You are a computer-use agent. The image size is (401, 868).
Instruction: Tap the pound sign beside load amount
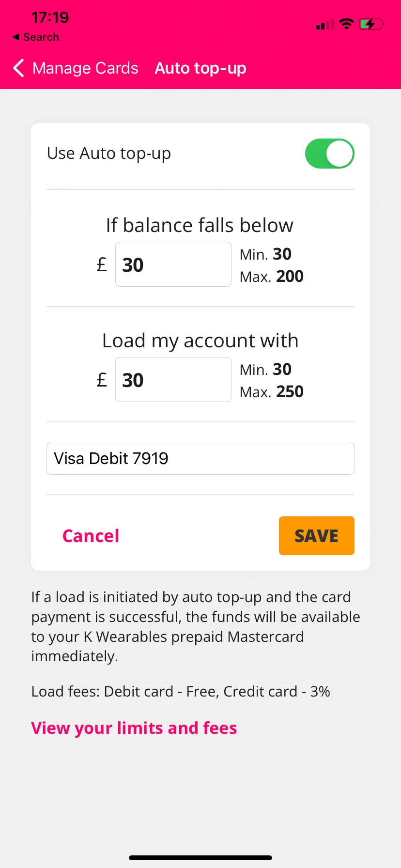[x=102, y=380]
